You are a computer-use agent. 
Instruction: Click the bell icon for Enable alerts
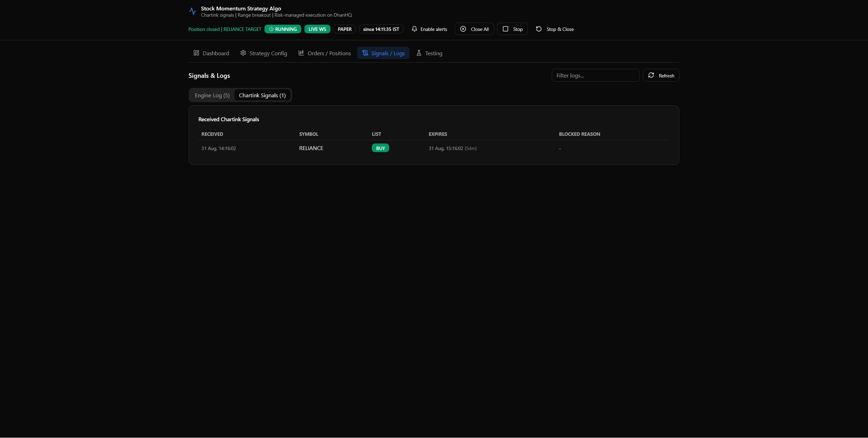[x=414, y=29]
